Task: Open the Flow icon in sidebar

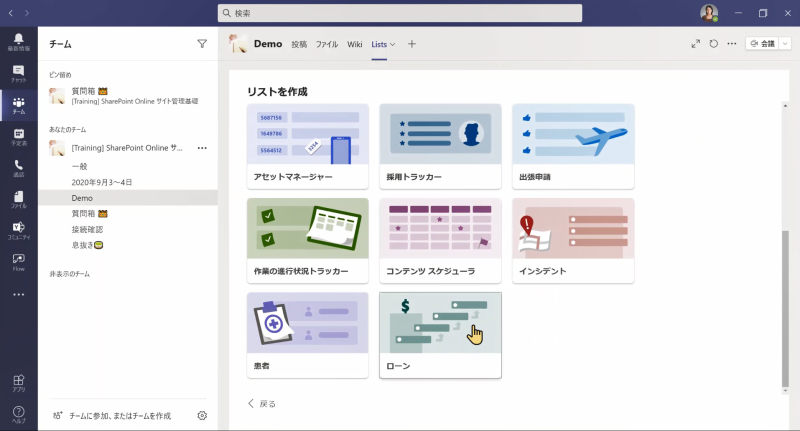Action: pyautogui.click(x=18, y=262)
